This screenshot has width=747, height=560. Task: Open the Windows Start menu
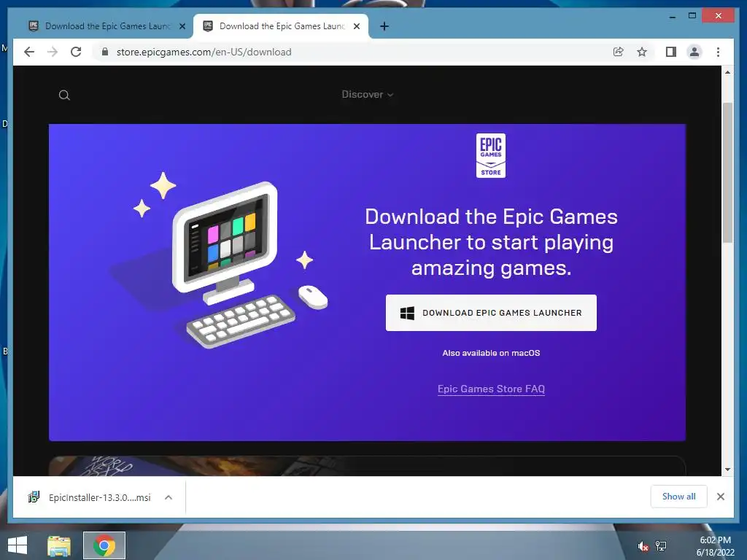click(x=18, y=545)
